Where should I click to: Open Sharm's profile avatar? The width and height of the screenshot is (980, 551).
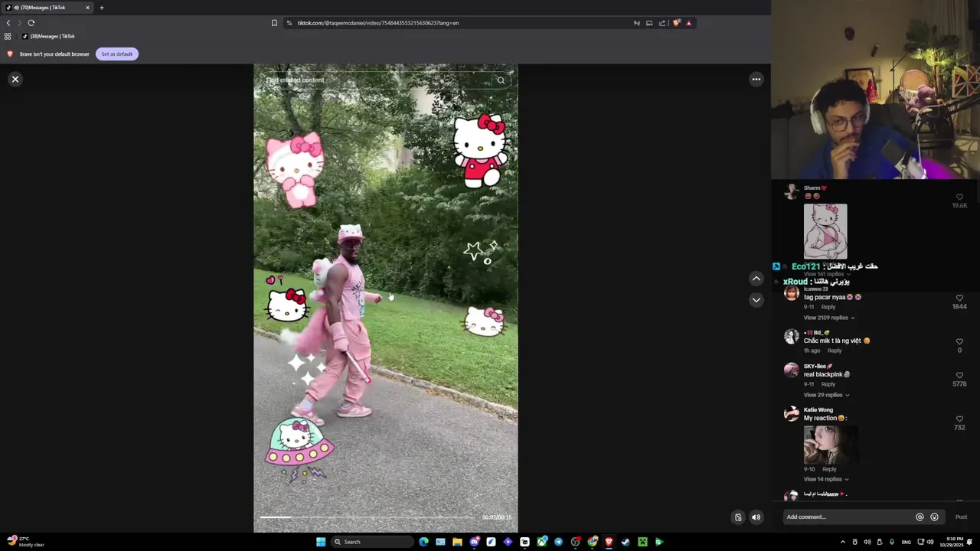tap(792, 191)
